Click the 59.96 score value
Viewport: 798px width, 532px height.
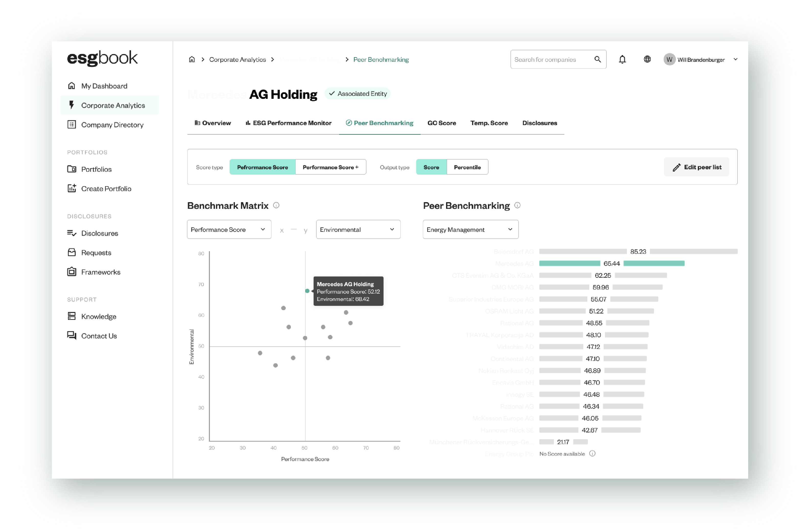tap(600, 287)
